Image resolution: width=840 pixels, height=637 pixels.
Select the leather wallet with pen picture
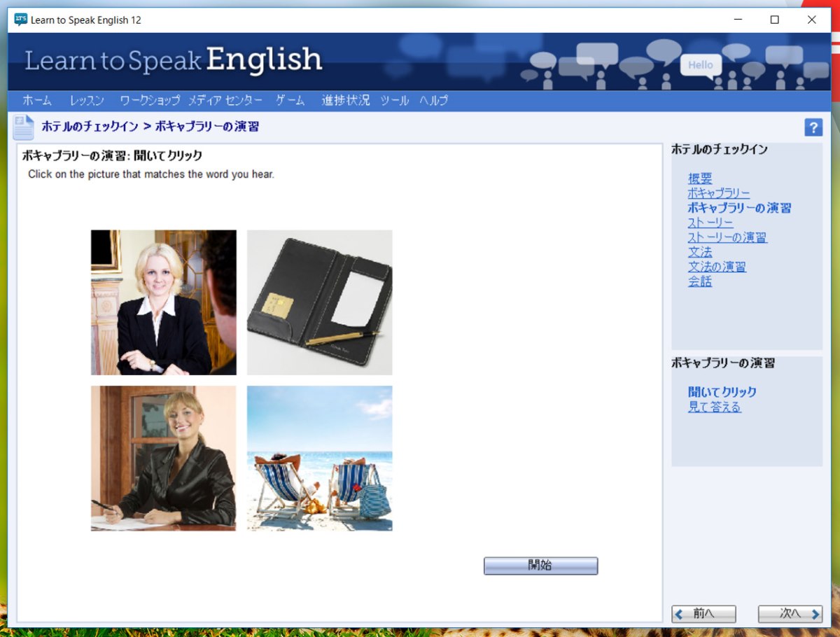point(319,302)
